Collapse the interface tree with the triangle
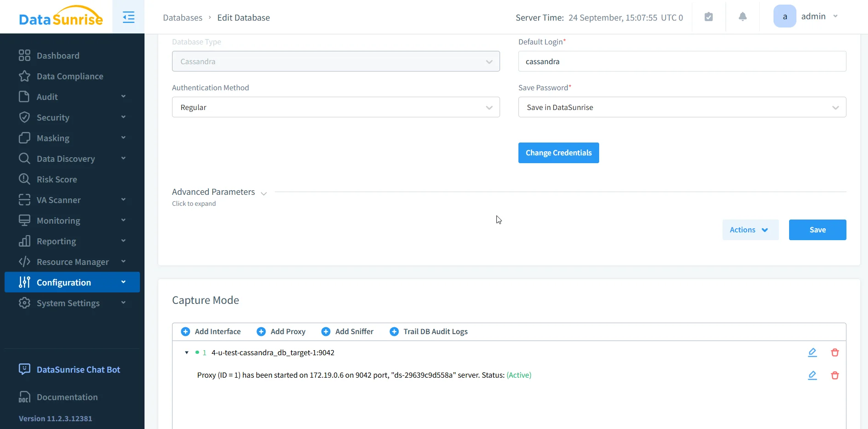 pos(187,352)
